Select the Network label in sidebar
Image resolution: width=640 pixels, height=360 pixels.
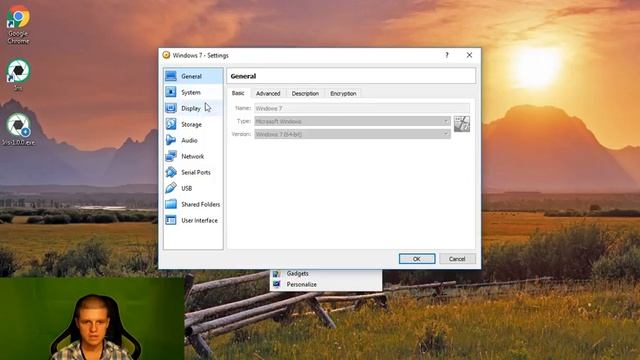193,156
